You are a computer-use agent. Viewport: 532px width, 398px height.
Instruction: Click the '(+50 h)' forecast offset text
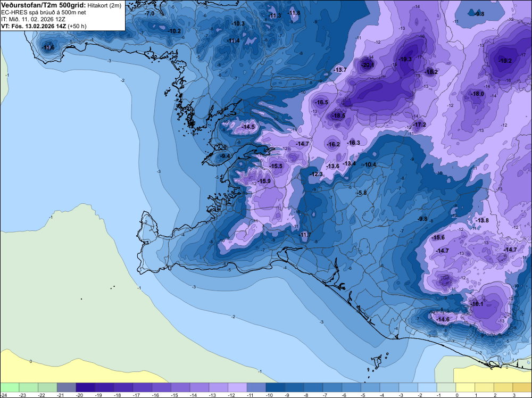point(77,26)
